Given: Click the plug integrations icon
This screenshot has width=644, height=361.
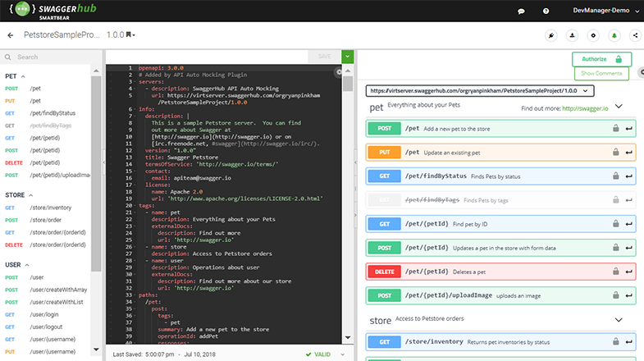Looking at the screenshot, I should pos(551,36).
